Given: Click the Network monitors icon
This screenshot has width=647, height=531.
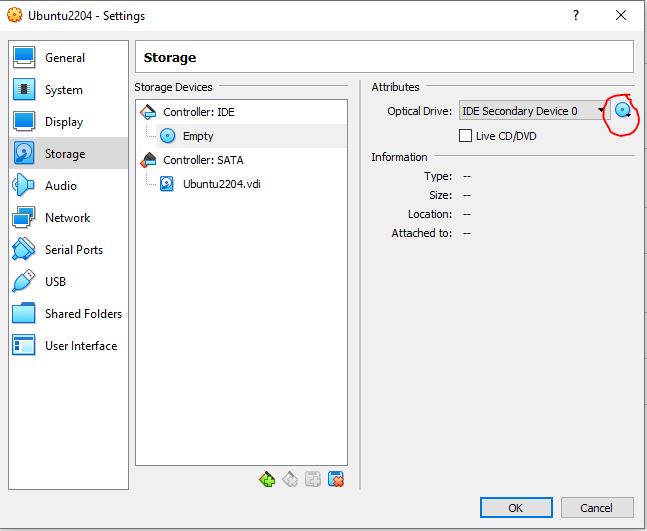Looking at the screenshot, I should pyautogui.click(x=24, y=217).
